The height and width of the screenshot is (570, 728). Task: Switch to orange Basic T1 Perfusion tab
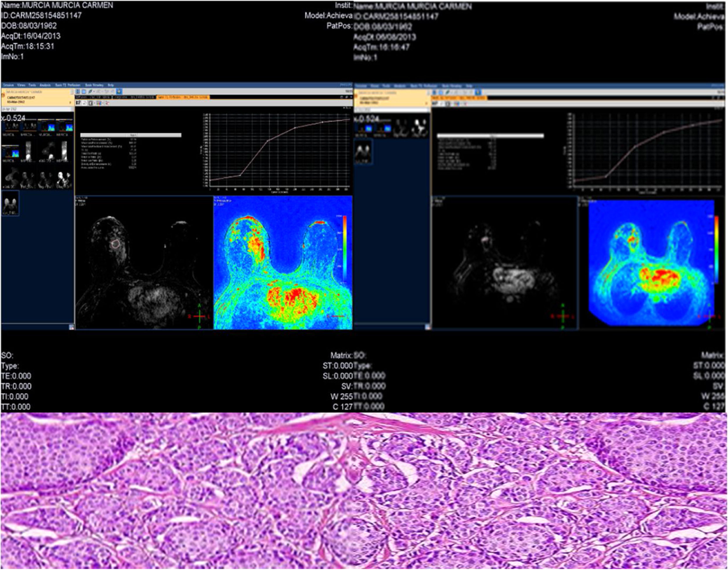182,97
